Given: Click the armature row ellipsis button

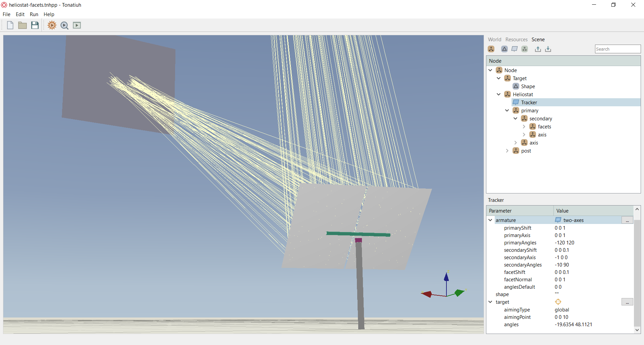Looking at the screenshot, I should click(627, 220).
